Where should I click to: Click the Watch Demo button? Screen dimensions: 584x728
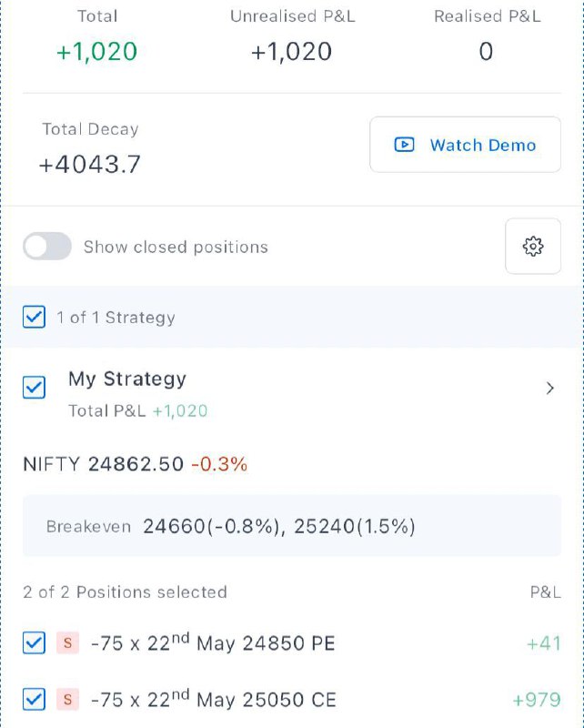click(x=465, y=145)
